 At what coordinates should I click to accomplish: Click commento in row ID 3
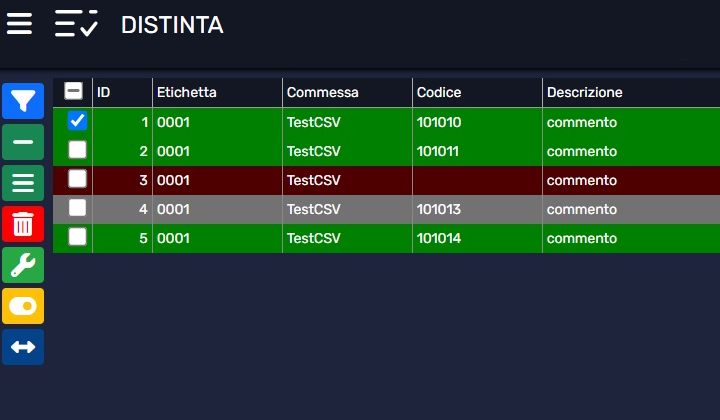[582, 180]
